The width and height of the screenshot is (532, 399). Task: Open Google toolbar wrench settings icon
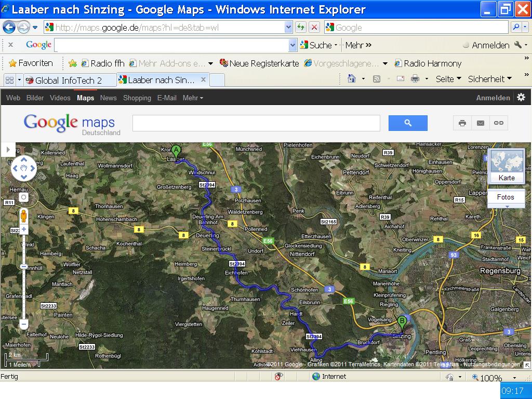pyautogui.click(x=518, y=45)
